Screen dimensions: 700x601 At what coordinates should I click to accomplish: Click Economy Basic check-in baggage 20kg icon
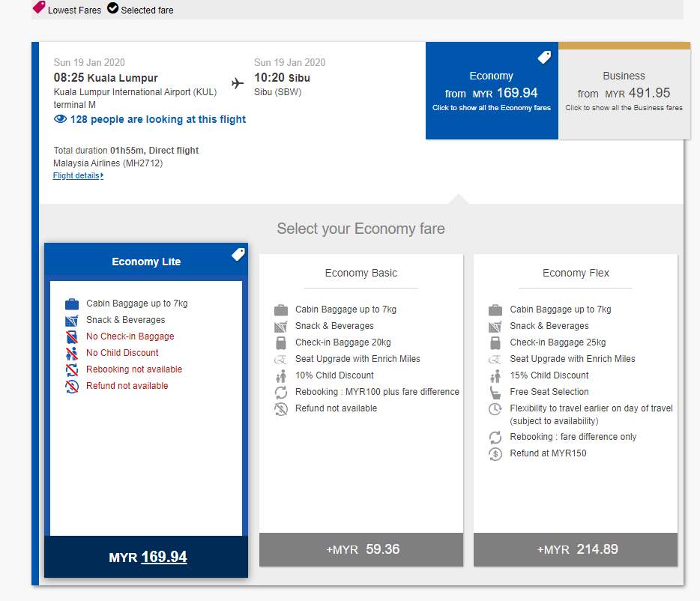tap(281, 342)
